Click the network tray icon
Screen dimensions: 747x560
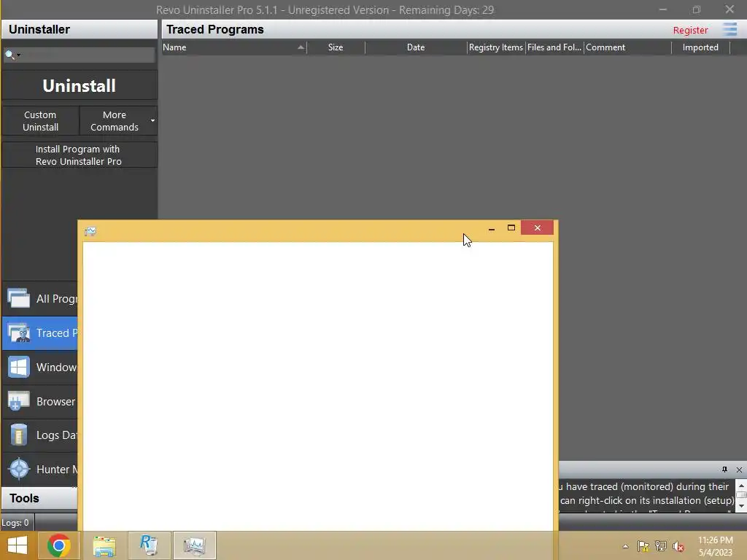click(661, 546)
